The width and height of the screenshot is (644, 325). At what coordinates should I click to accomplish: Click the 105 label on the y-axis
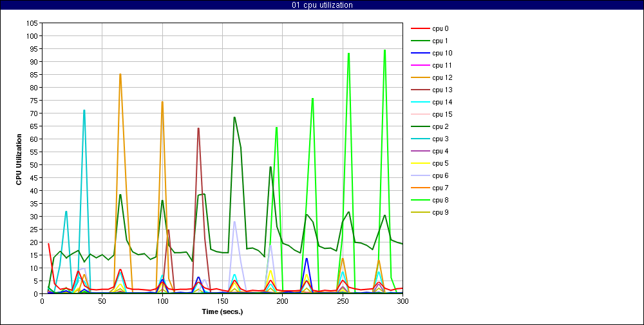(33, 23)
